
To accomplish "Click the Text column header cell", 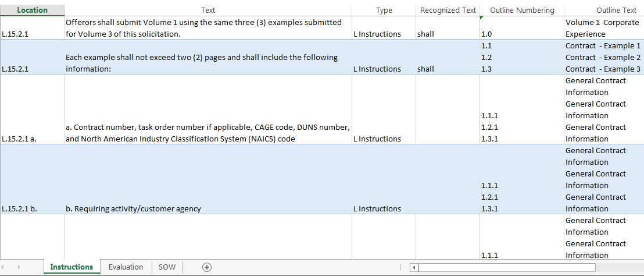I will point(208,10).
